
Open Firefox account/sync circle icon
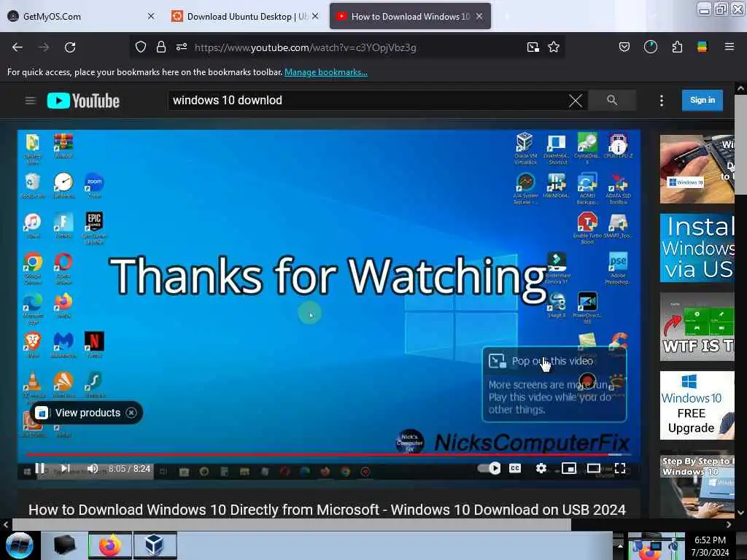(650, 47)
